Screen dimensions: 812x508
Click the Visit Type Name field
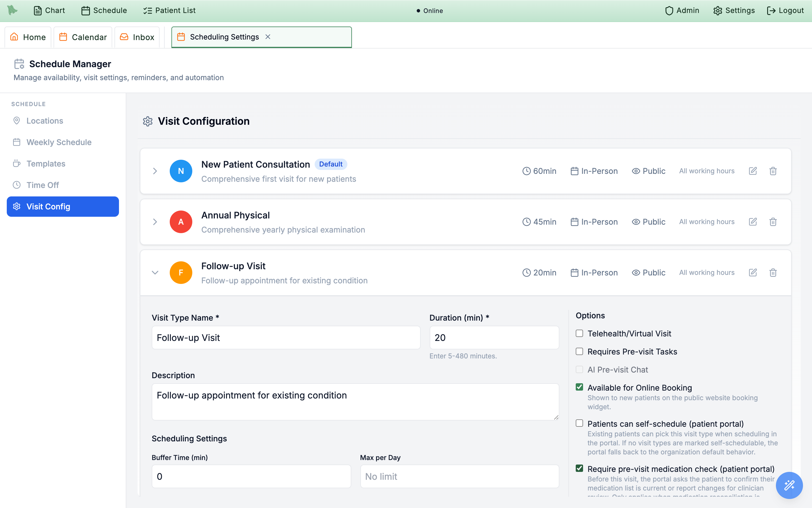click(x=286, y=338)
